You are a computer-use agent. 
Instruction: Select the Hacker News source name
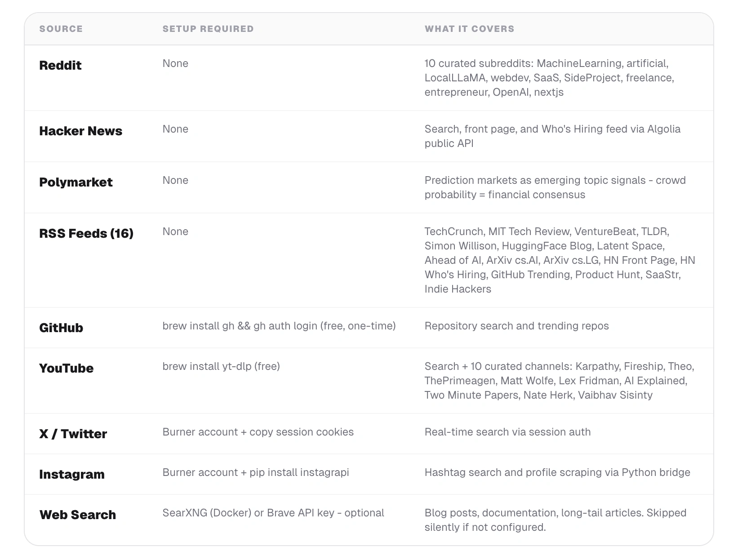click(80, 131)
